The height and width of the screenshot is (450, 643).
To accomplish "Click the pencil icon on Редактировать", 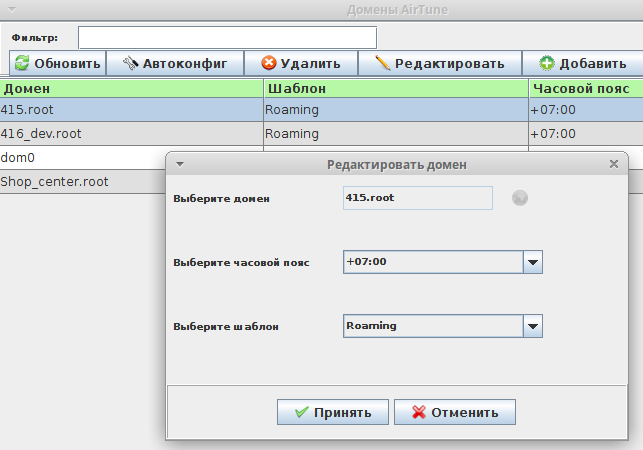I will pyautogui.click(x=383, y=63).
